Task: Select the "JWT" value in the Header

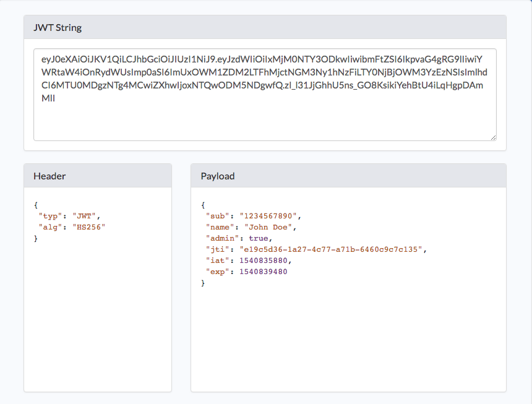Action: (x=85, y=216)
